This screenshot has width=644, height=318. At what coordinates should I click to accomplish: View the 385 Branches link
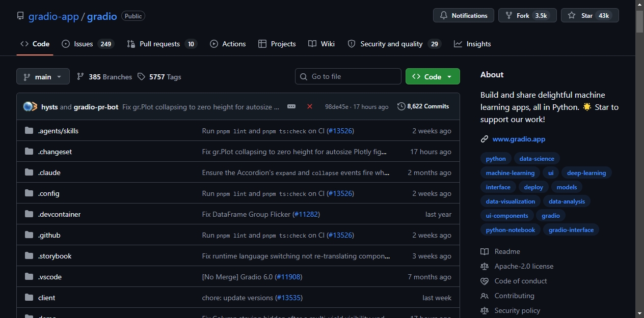(104, 76)
